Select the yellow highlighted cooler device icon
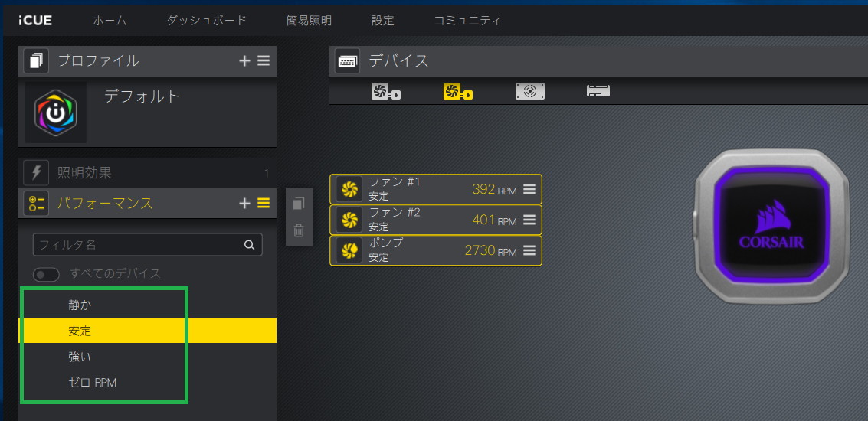The width and height of the screenshot is (868, 421). [x=458, y=91]
